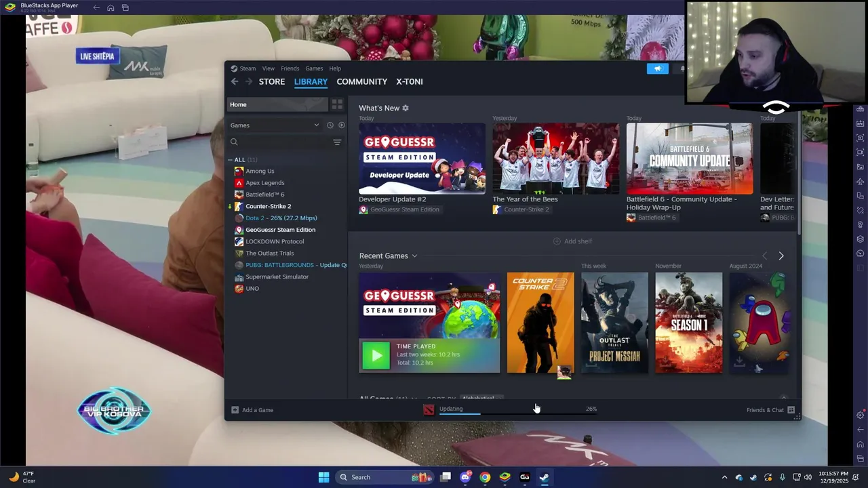Click the Add shelf button
This screenshot has width=868, height=488.
click(x=572, y=241)
